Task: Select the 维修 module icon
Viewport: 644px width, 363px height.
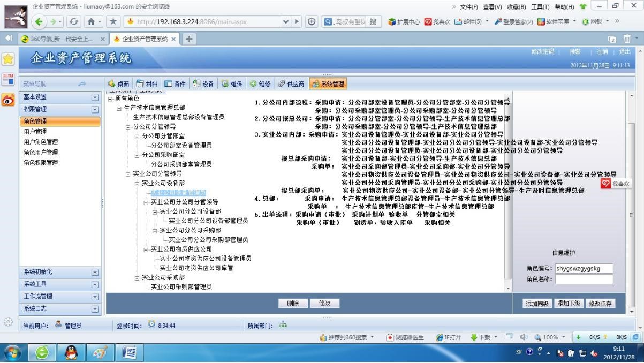Action: 260,83
